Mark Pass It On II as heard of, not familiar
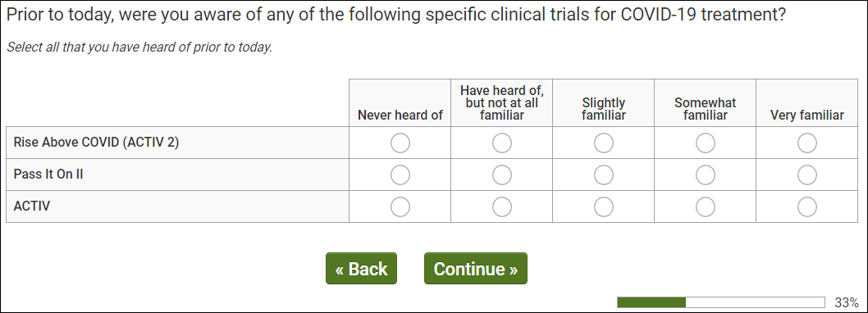This screenshot has width=868, height=313. pyautogui.click(x=502, y=175)
